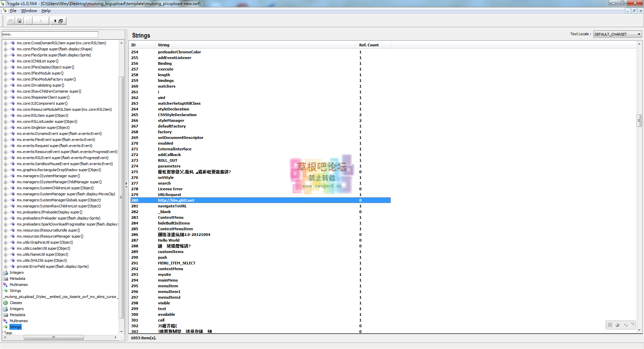This screenshot has height=349, width=644.
Task: Click the IME English mode icon
Action: (610, 325)
